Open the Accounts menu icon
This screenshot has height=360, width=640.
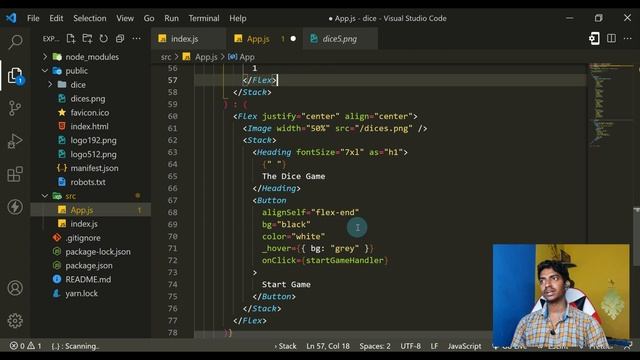(15, 288)
